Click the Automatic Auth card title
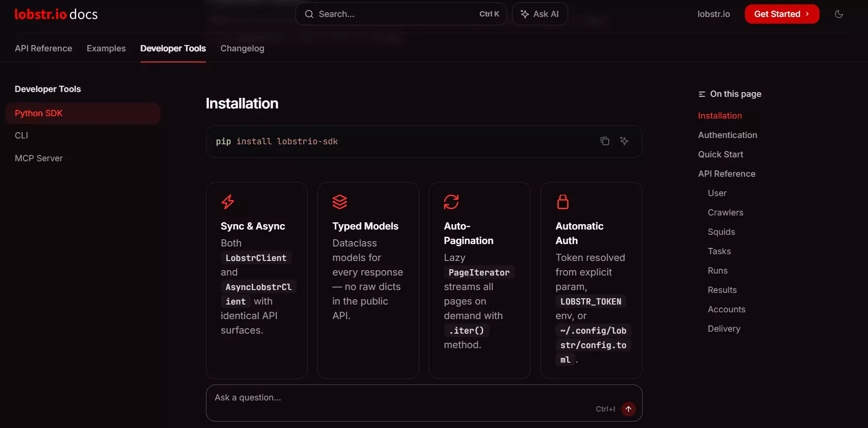Viewport: 868px width, 428px height. pyautogui.click(x=580, y=233)
